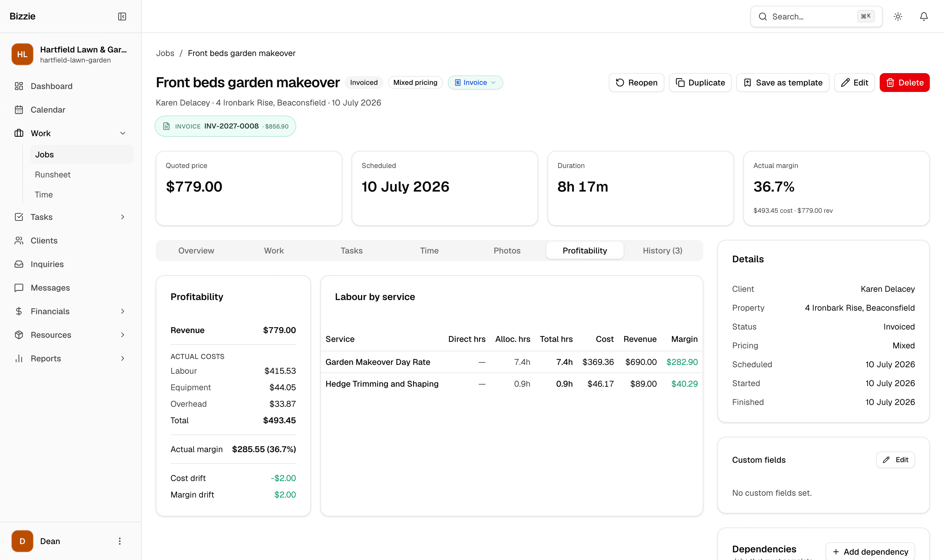
Task: Open the Inquiries page
Action: 71,264
